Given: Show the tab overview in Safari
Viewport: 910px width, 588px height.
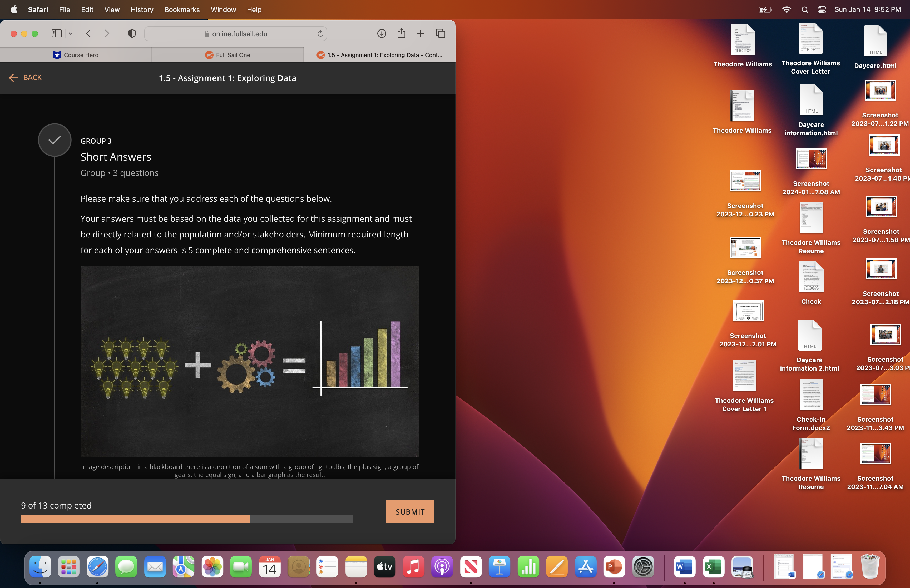Looking at the screenshot, I should pyautogui.click(x=440, y=34).
